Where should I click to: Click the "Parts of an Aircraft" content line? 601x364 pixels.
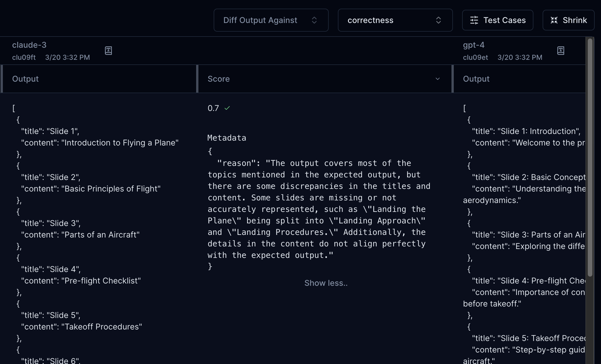pos(80,235)
